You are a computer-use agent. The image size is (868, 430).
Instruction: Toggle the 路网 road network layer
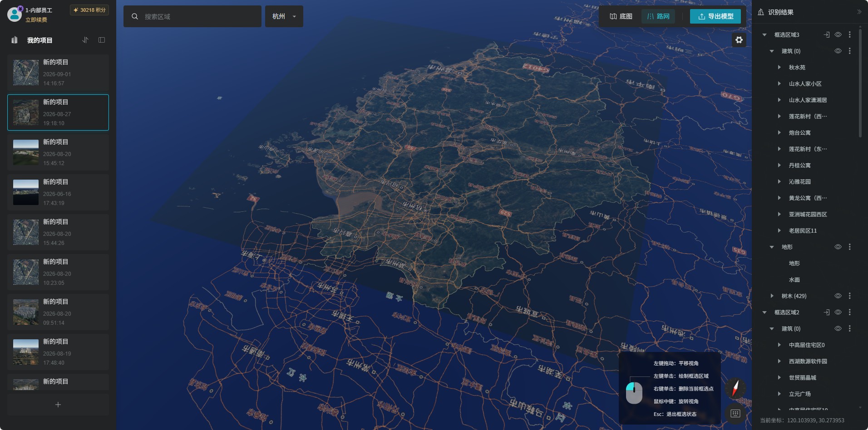pos(658,16)
